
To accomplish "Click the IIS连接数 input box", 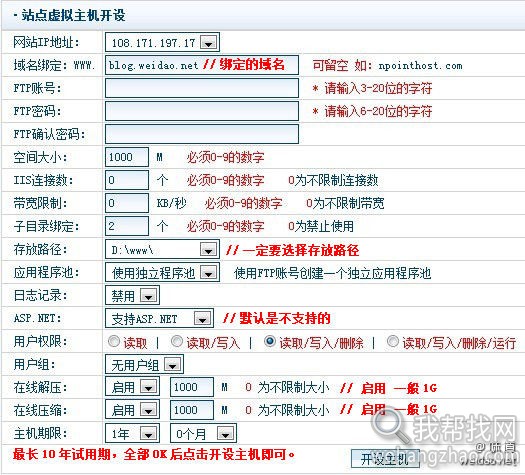I will [x=127, y=180].
